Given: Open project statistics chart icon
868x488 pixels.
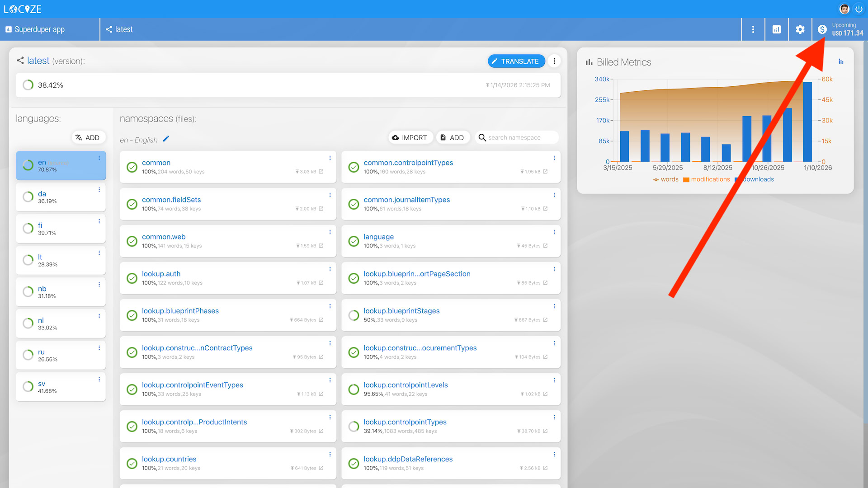Looking at the screenshot, I should coord(776,29).
